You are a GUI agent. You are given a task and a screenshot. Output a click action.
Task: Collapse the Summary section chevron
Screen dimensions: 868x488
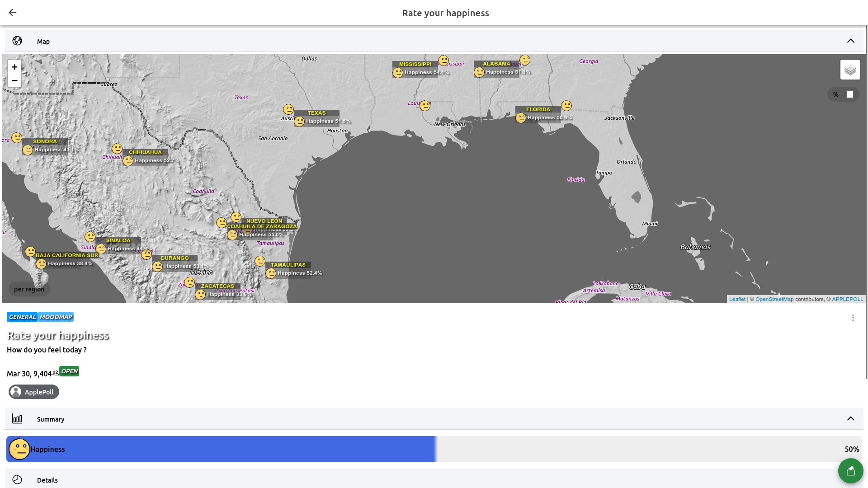coord(850,419)
